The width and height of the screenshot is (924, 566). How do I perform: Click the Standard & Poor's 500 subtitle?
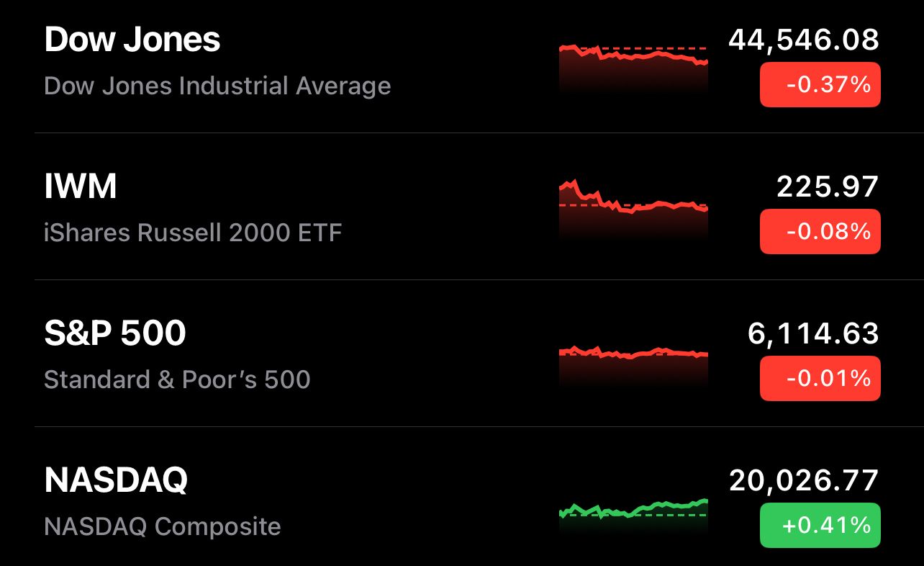[x=177, y=379]
